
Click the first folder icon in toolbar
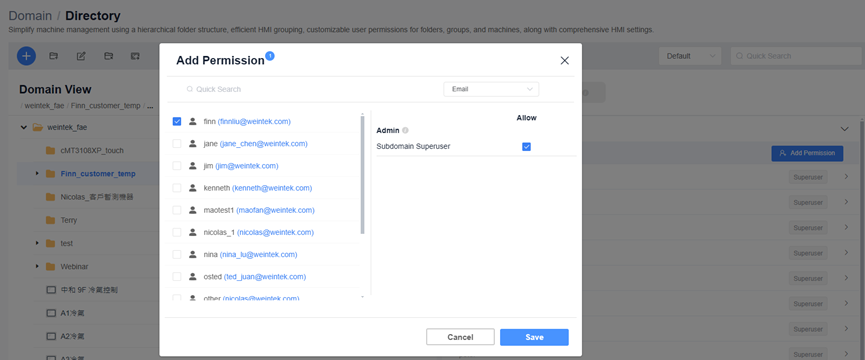54,56
